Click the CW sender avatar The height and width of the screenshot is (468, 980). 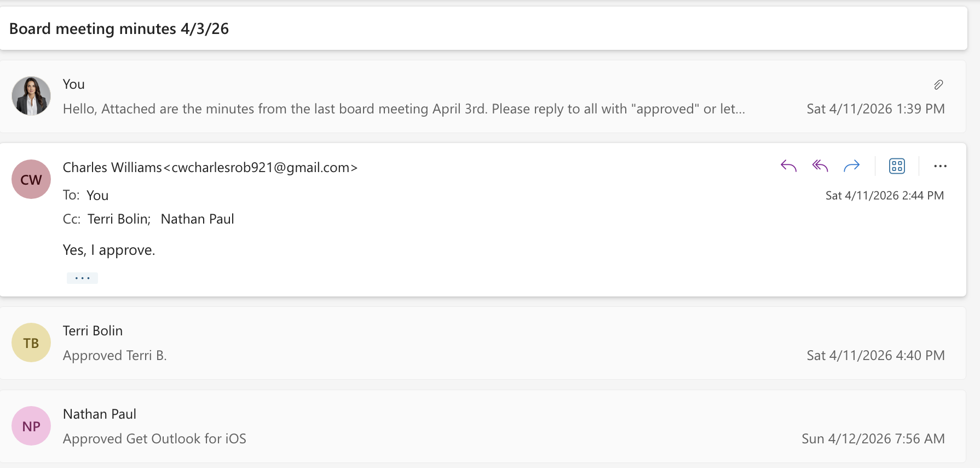click(31, 179)
